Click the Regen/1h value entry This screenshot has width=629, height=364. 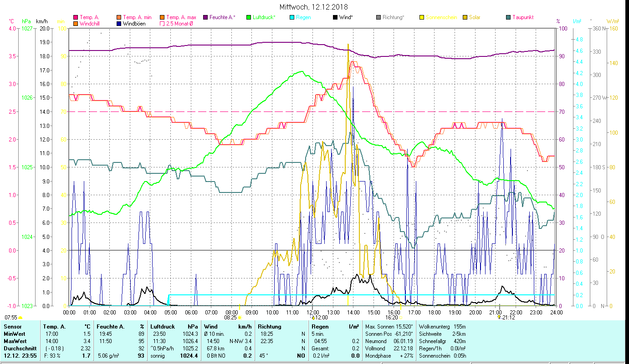pyautogui.click(x=442, y=349)
